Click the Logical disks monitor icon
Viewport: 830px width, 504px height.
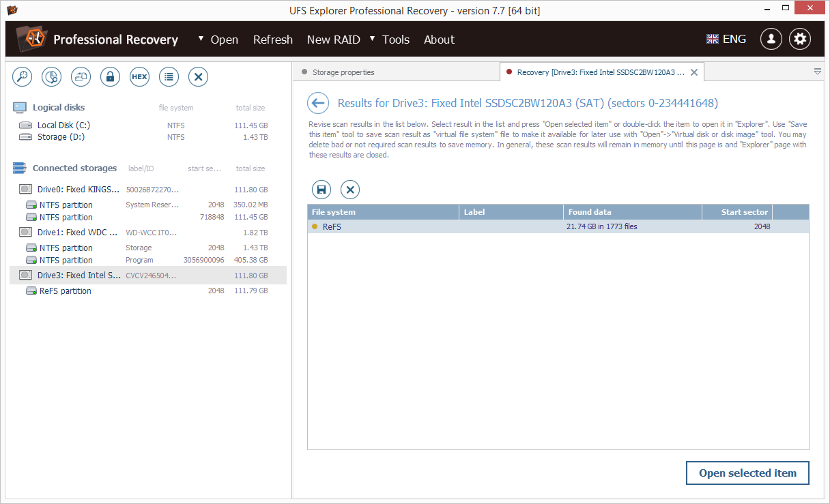pos(20,108)
